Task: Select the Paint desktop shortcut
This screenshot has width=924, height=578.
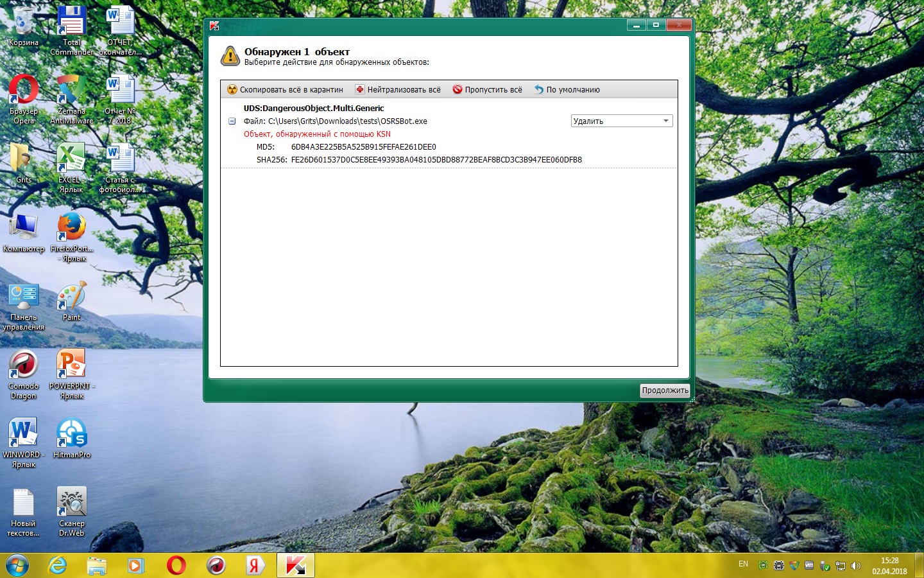Action: tap(72, 301)
